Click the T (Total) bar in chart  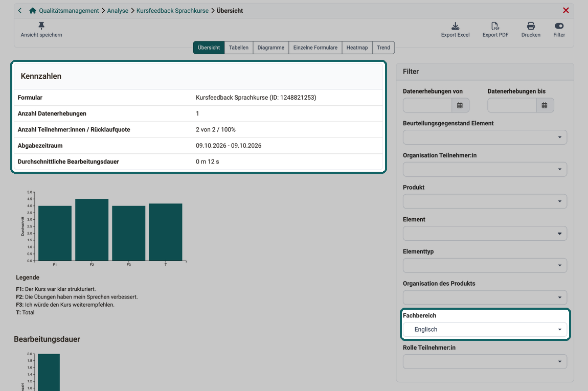[x=166, y=232]
